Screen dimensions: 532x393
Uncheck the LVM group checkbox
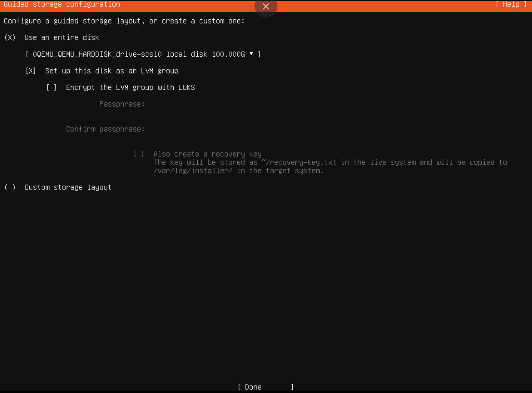(31, 71)
